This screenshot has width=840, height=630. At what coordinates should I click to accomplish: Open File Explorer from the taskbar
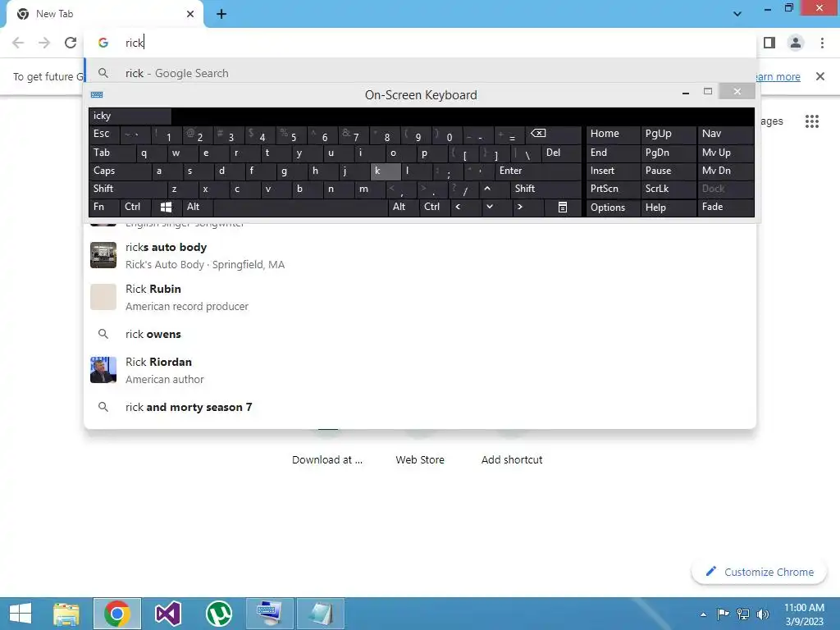pos(66,614)
